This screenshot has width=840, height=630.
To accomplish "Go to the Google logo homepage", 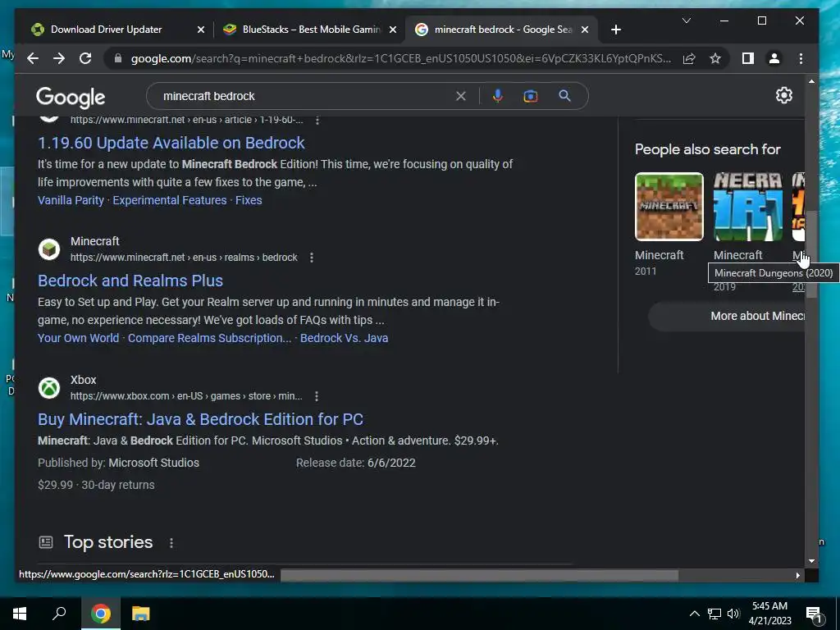I will 71,97.
